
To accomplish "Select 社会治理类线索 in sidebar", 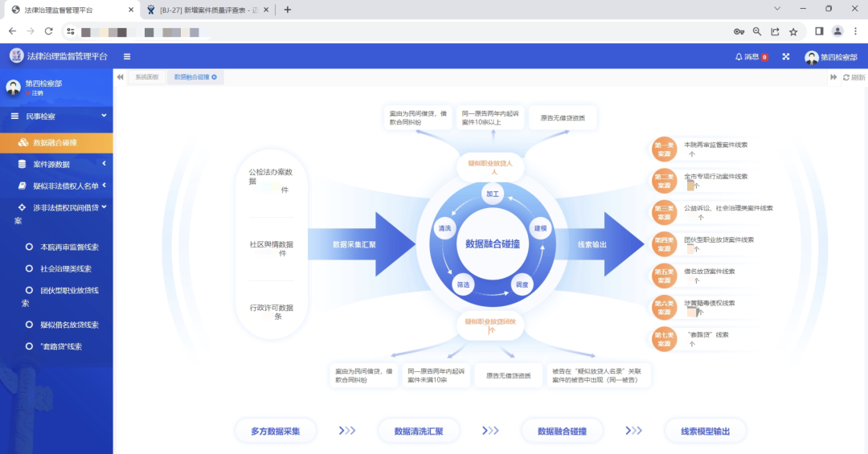I will point(65,269).
